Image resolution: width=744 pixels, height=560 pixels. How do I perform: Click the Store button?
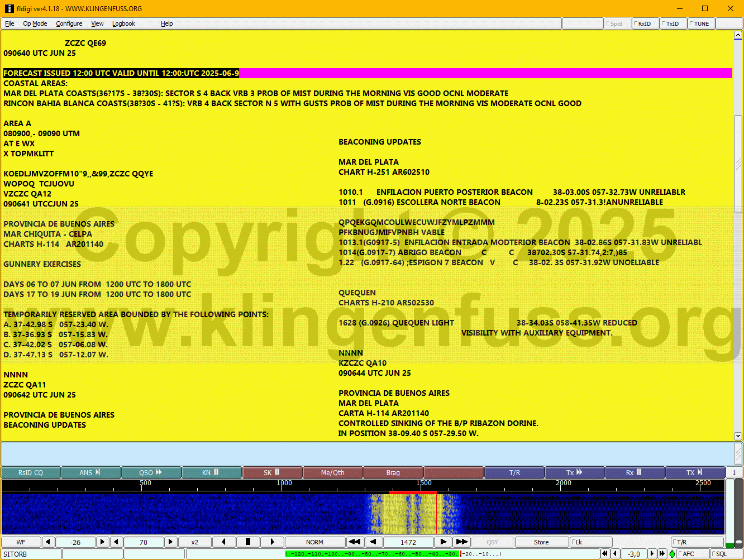541,542
